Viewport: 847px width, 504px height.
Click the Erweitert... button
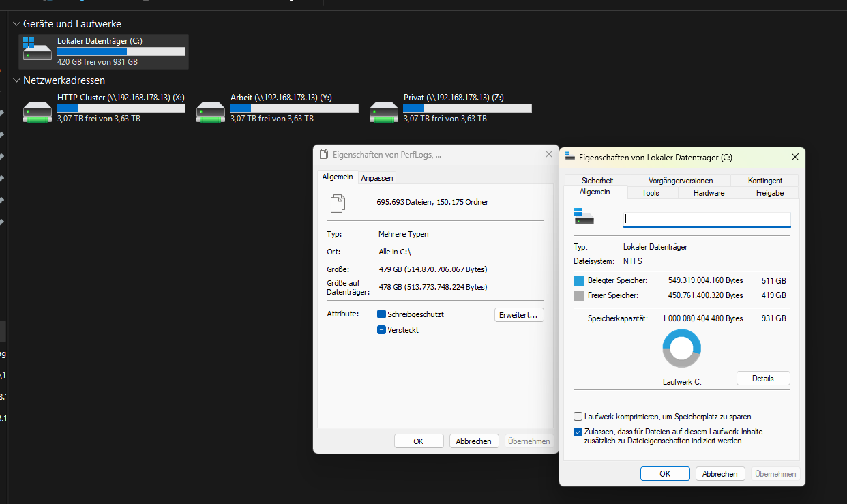[519, 315]
